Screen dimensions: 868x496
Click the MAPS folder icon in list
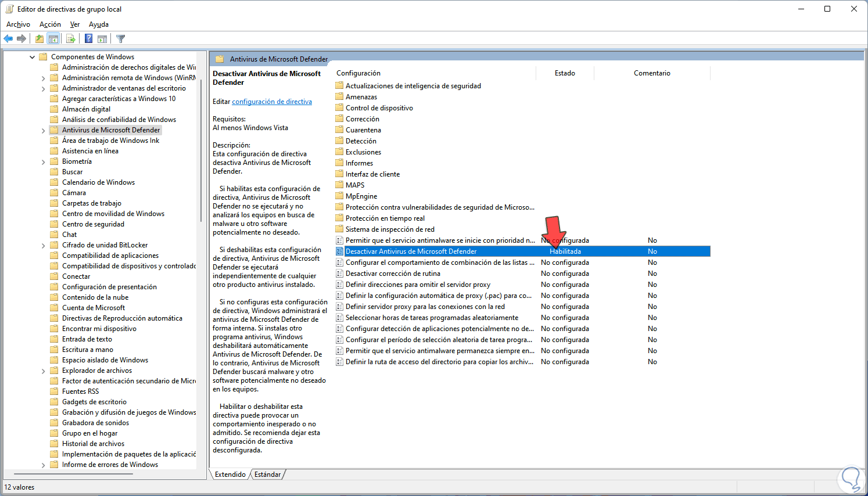[340, 185]
